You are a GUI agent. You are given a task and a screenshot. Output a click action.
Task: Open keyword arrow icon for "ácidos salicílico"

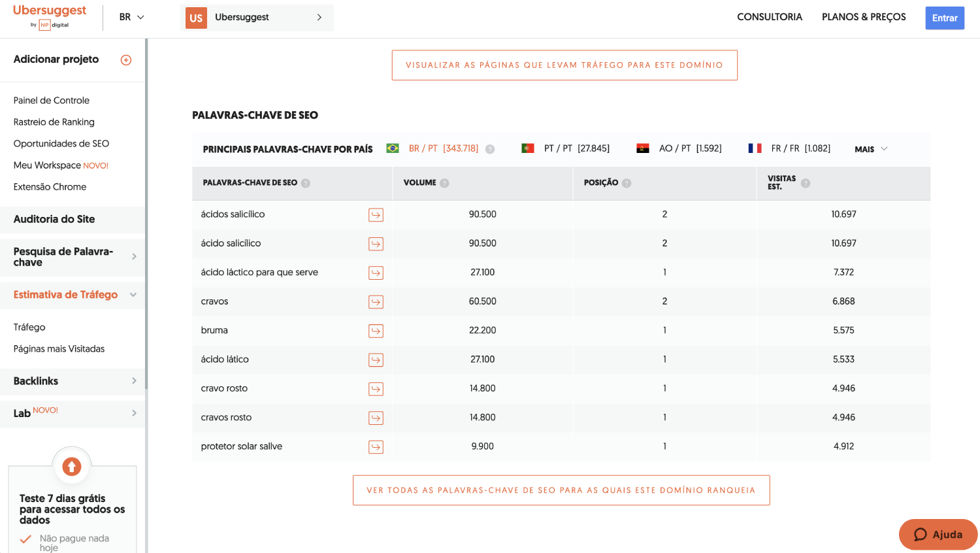(376, 215)
